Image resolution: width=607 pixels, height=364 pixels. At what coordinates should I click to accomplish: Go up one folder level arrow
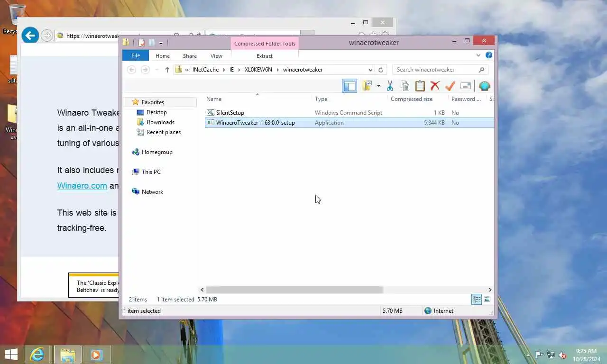167,70
